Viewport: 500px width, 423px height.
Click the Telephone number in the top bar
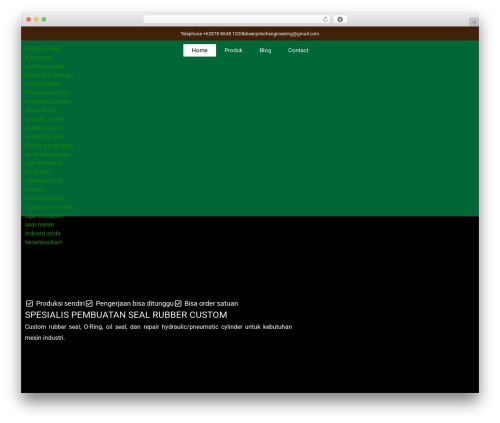pos(212,34)
